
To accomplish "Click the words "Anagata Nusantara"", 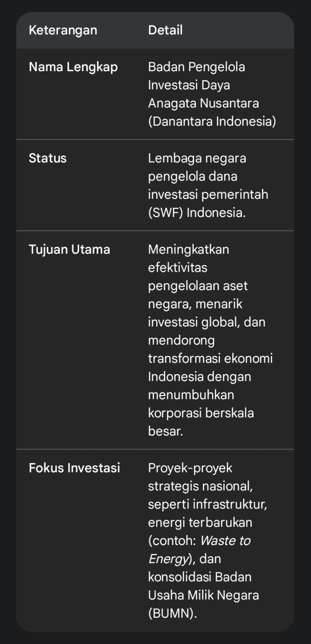I will point(203,103).
